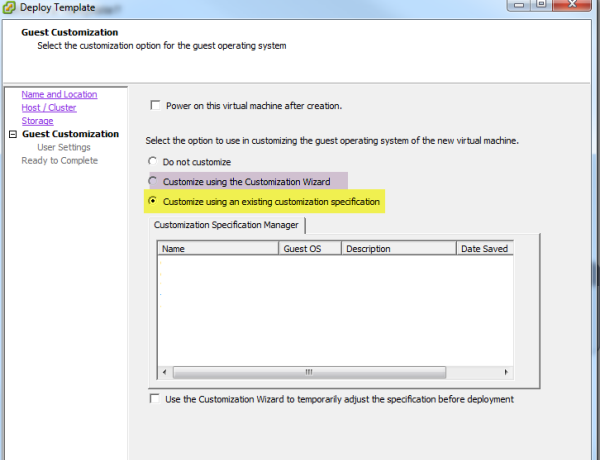The image size is (600, 460).
Task: Select Customize using an existing customization specification
Action: click(152, 201)
